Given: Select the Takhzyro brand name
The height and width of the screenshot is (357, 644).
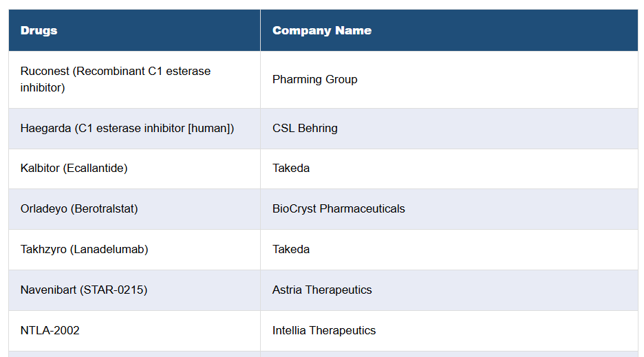Looking at the screenshot, I should pyautogui.click(x=43, y=249).
